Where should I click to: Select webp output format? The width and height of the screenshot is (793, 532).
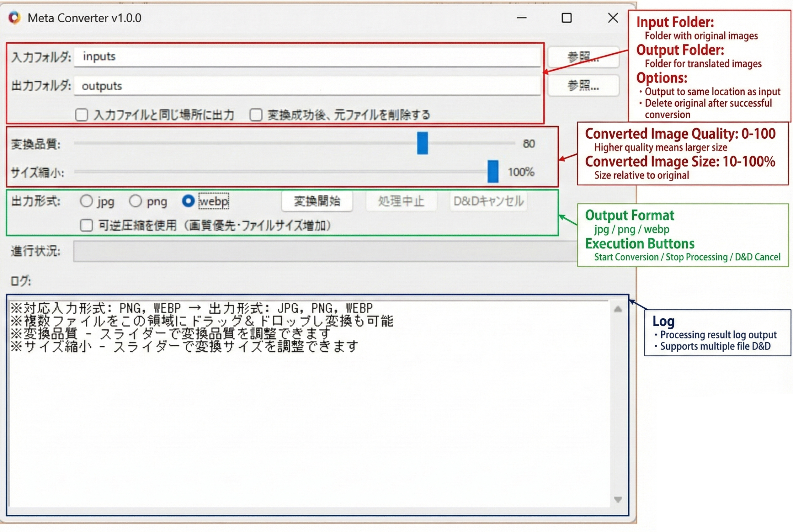tap(188, 201)
